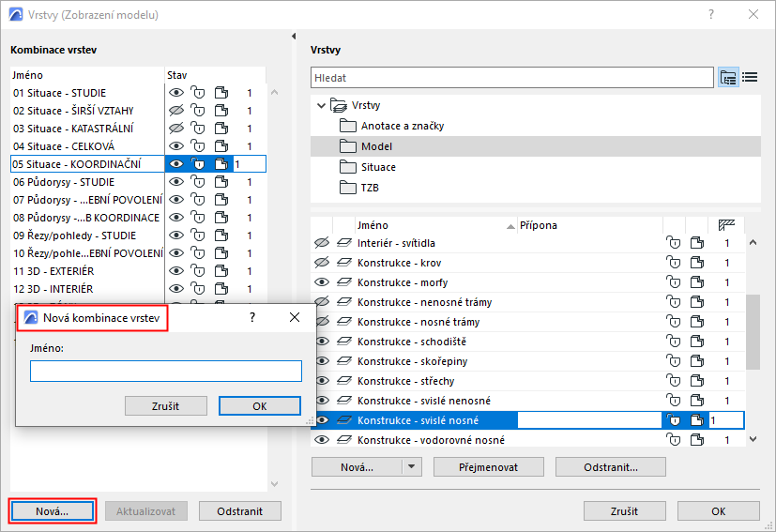Select the Anotace a značky folder

(x=402, y=126)
